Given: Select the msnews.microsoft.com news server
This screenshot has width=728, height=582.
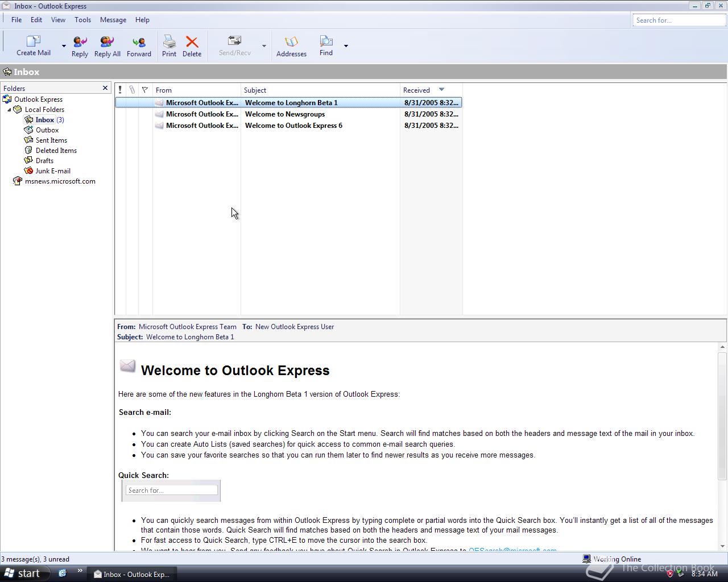Looking at the screenshot, I should tap(60, 181).
